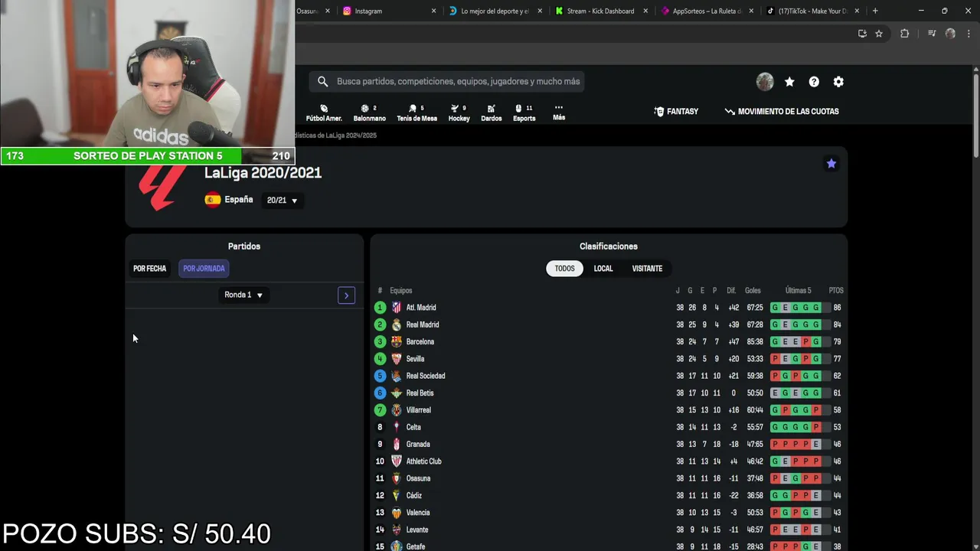980x551 pixels.
Task: Click the Cádiz team name
Action: click(x=414, y=496)
